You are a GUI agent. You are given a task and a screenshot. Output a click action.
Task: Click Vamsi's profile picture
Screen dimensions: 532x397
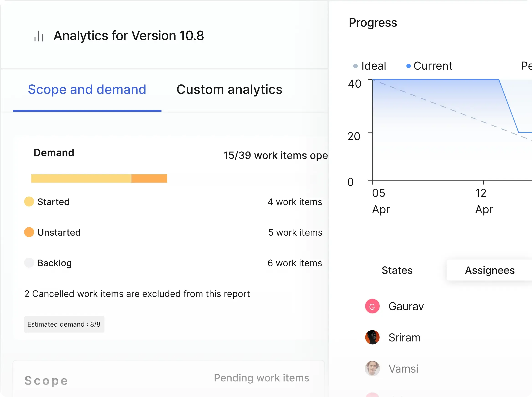click(x=372, y=369)
